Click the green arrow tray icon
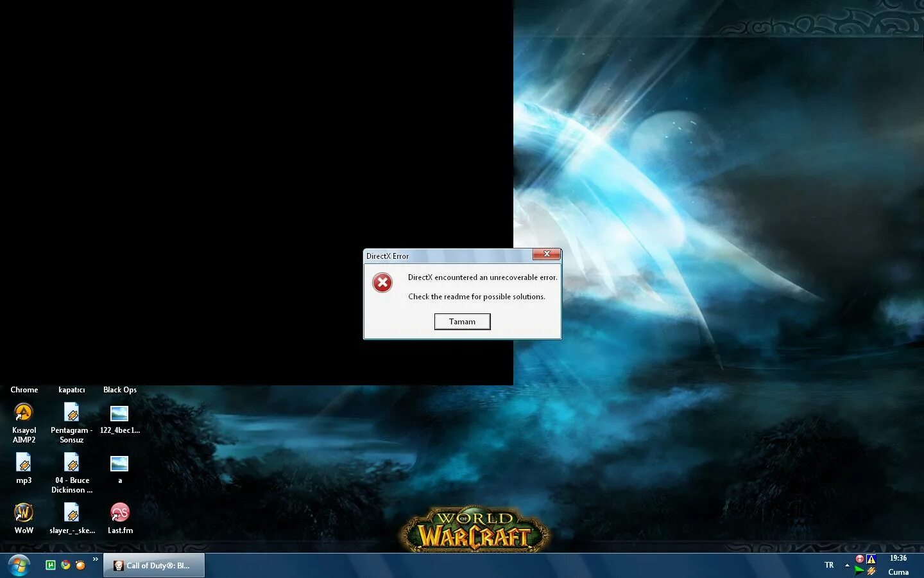Viewport: 924px width, 578px height. pos(859,570)
